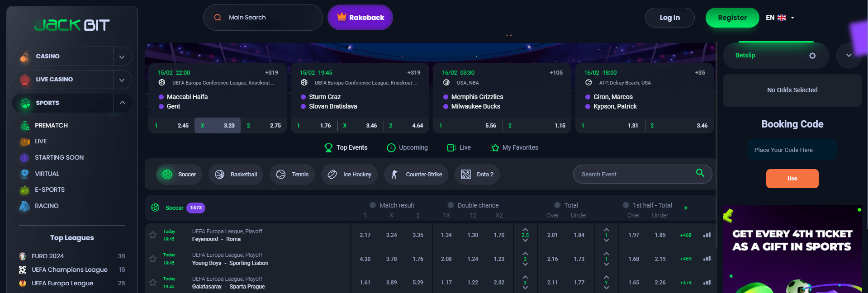
Task: Click the Total market info icon
Action: [x=557, y=205]
